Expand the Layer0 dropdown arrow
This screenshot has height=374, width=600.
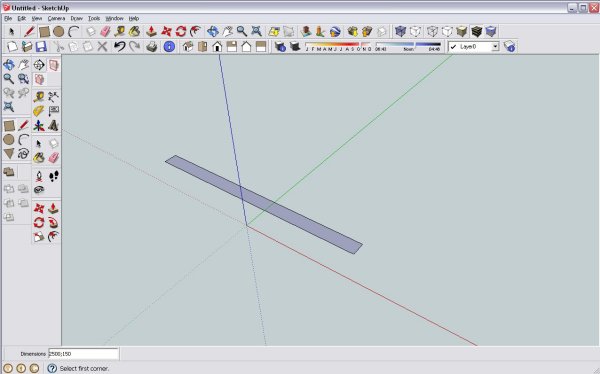495,47
